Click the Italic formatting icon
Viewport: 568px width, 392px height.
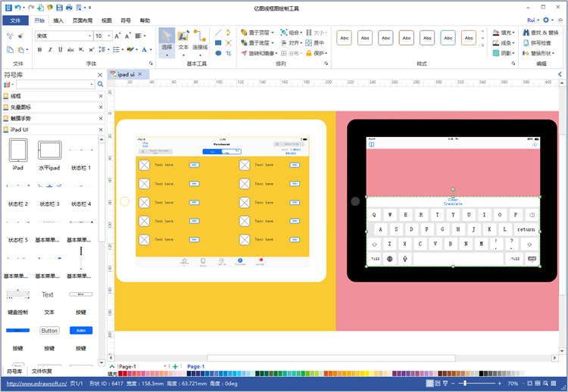(x=50, y=50)
